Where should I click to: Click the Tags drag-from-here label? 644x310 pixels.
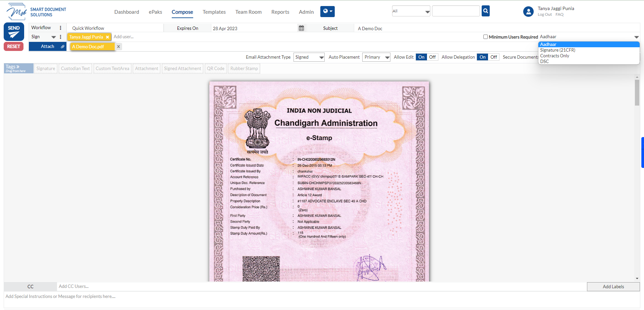pos(18,68)
